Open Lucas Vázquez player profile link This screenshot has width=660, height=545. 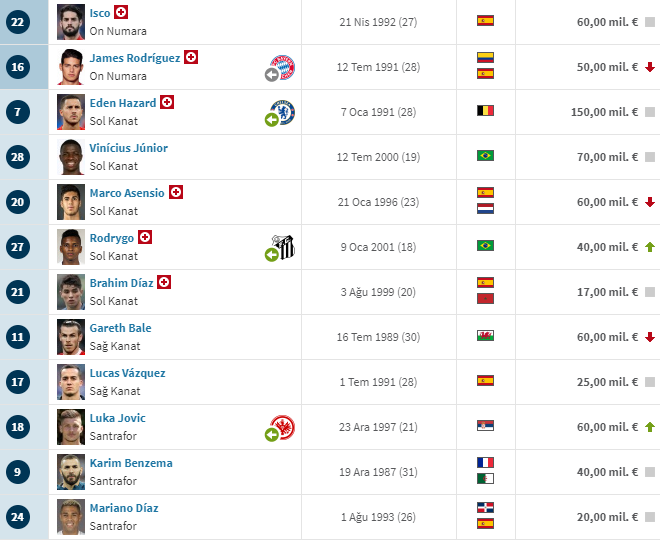pos(128,373)
